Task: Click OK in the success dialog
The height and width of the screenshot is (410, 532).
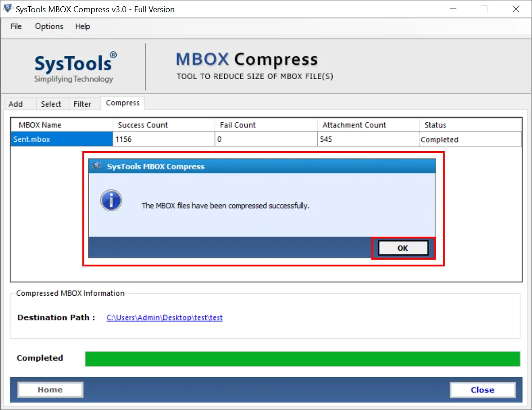Action: tap(403, 248)
